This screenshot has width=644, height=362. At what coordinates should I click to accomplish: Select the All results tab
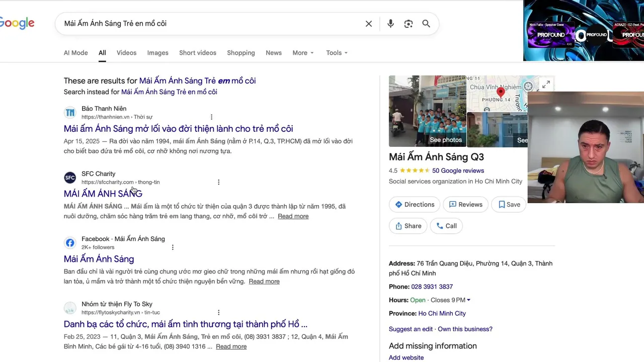[x=102, y=53]
